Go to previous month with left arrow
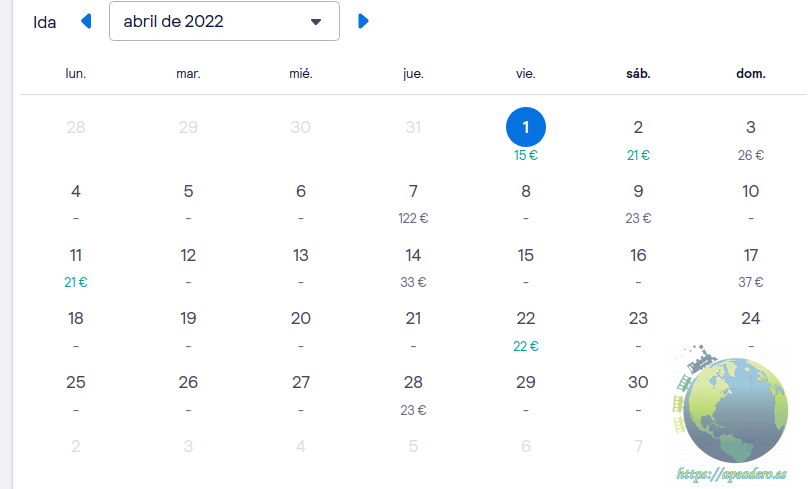The width and height of the screenshot is (812, 489). point(86,21)
